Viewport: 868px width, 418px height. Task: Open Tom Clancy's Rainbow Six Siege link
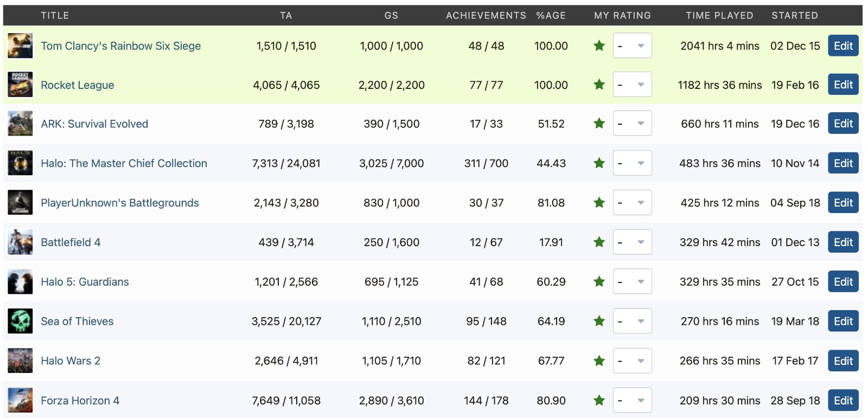click(121, 46)
